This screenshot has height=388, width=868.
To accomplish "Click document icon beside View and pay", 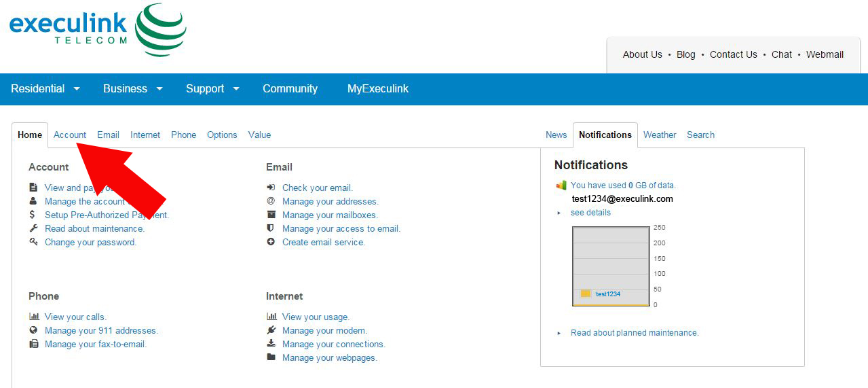I will coord(33,188).
